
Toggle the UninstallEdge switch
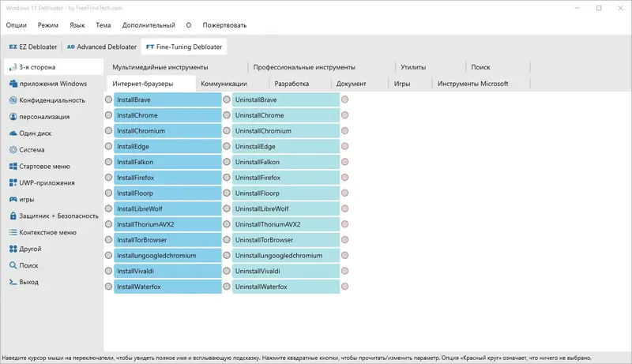click(227, 147)
